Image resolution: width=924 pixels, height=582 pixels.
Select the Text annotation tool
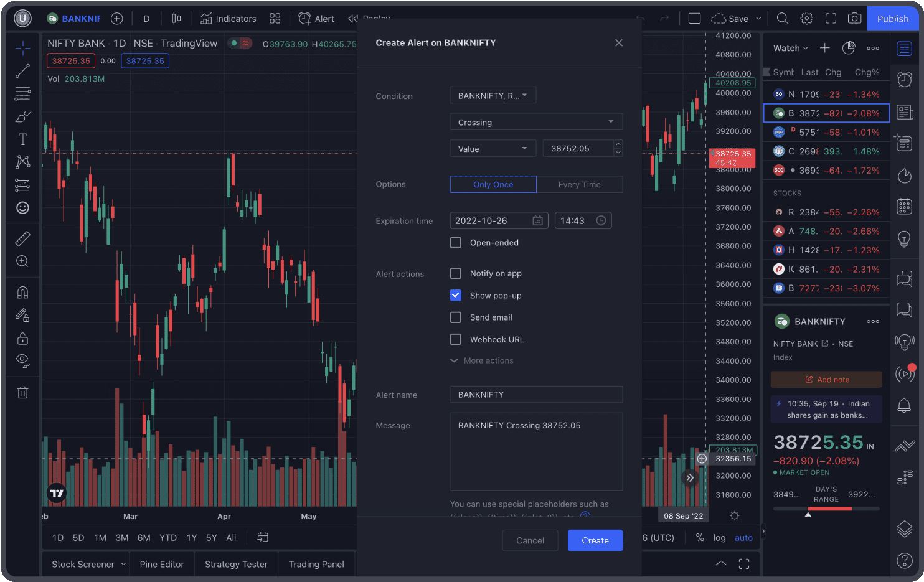click(23, 139)
